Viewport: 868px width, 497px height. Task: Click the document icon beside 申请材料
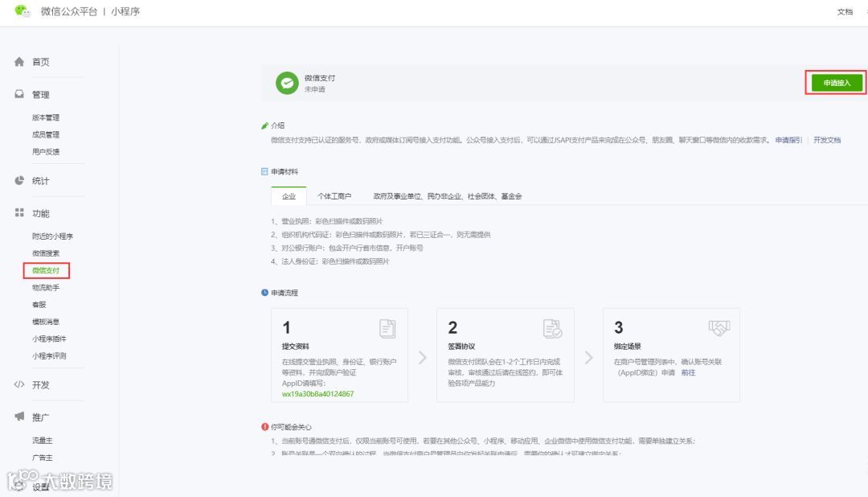coord(264,172)
